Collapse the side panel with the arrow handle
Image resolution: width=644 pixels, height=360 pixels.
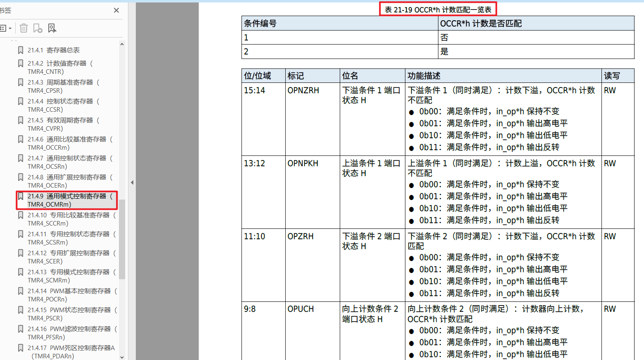tap(132, 182)
